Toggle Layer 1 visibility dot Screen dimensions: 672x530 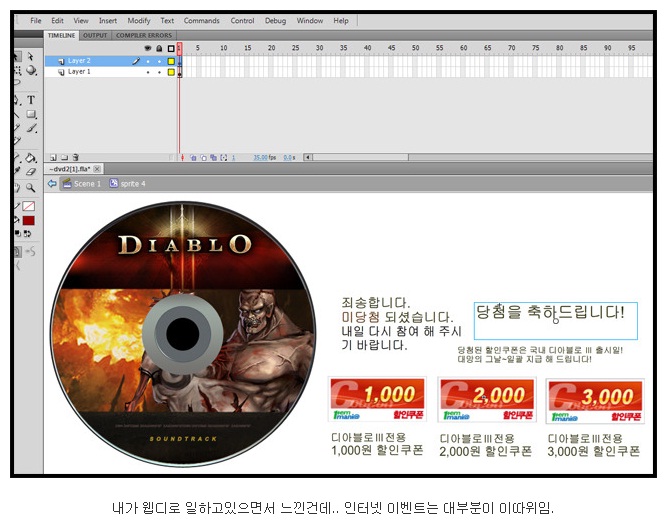148,72
